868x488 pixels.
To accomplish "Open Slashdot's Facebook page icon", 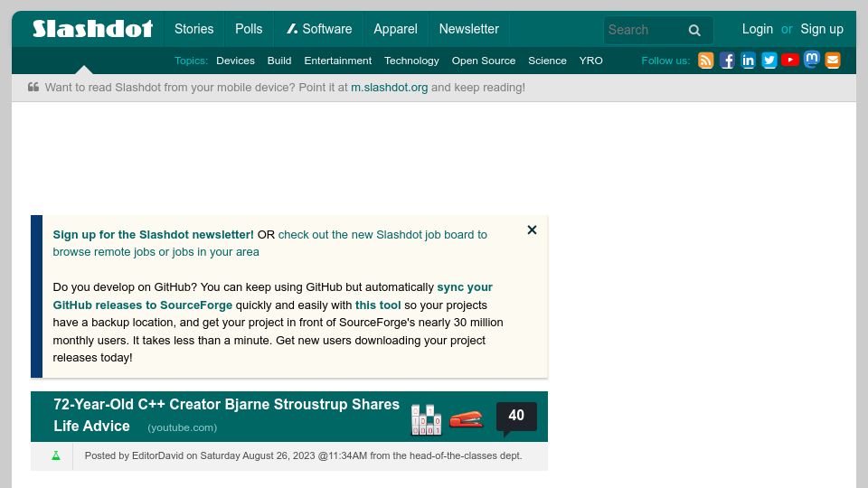I will pyautogui.click(x=727, y=61).
